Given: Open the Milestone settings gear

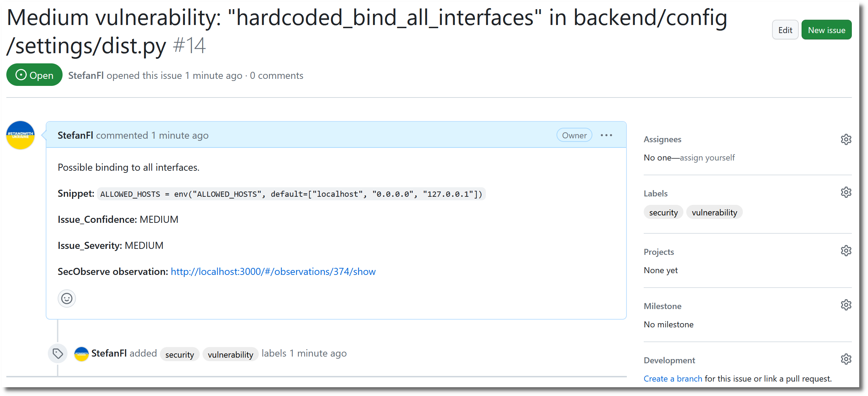Looking at the screenshot, I should [846, 304].
